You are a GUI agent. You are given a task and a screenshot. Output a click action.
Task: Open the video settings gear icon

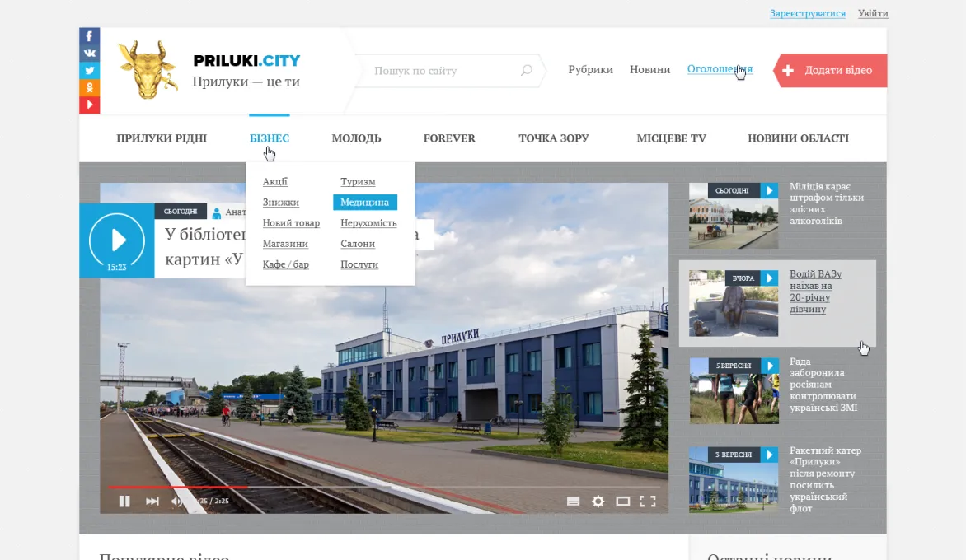598,502
